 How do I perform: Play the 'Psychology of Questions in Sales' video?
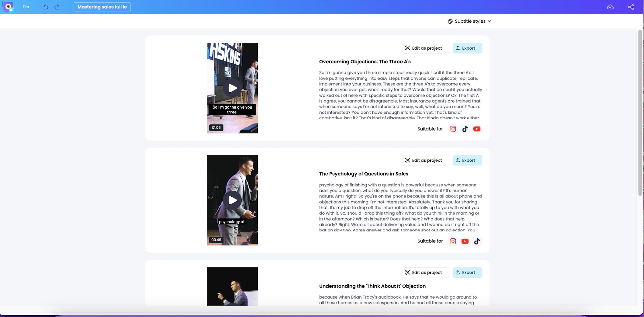click(232, 200)
